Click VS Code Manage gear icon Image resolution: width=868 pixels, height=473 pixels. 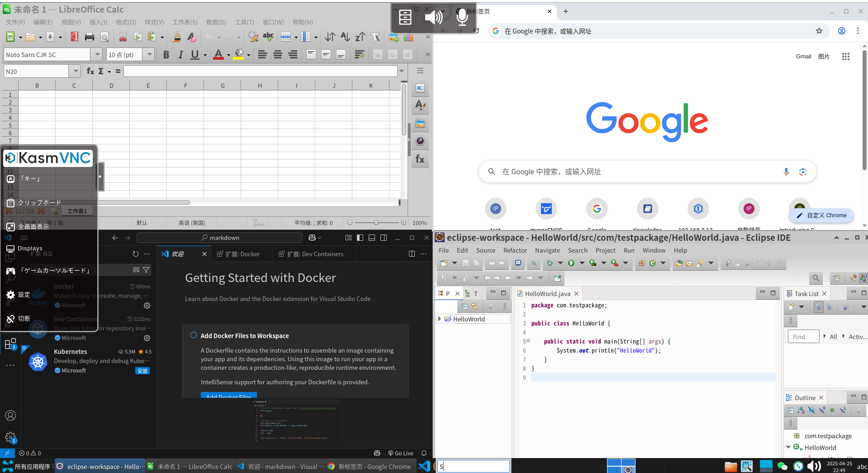[10, 437]
